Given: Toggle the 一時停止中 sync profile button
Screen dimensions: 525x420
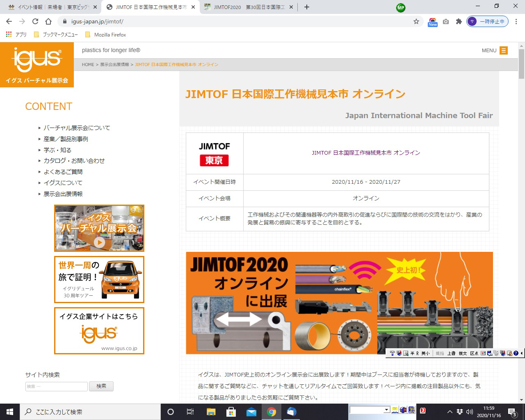Looking at the screenshot, I should click(x=488, y=21).
